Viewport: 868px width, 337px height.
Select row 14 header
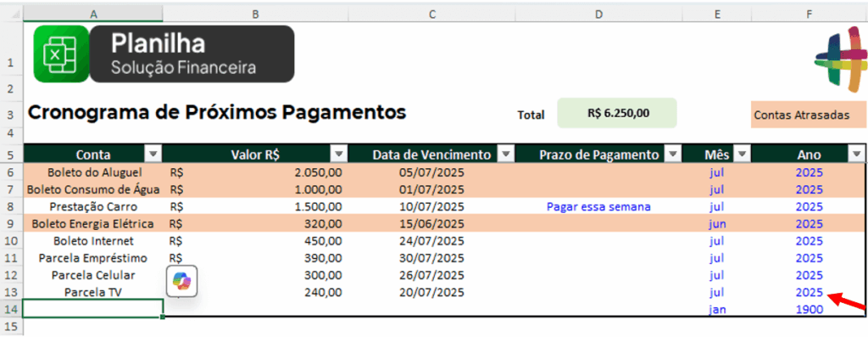point(12,309)
